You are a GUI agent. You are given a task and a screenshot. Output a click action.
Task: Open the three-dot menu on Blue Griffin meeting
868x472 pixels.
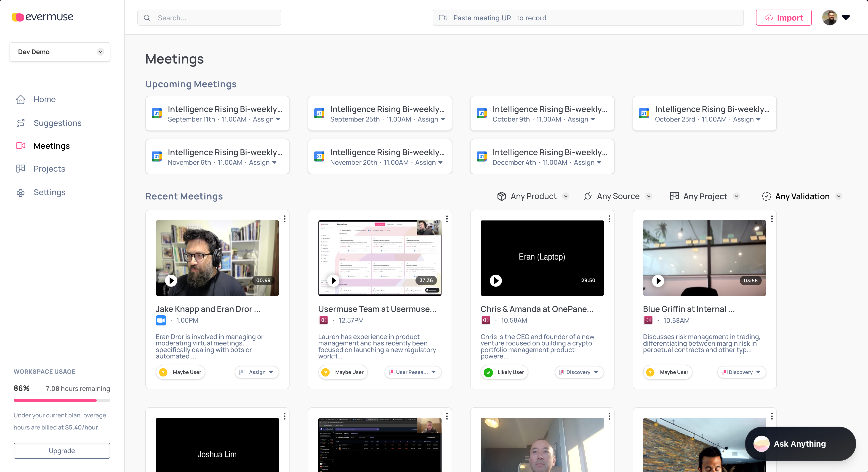(x=772, y=219)
